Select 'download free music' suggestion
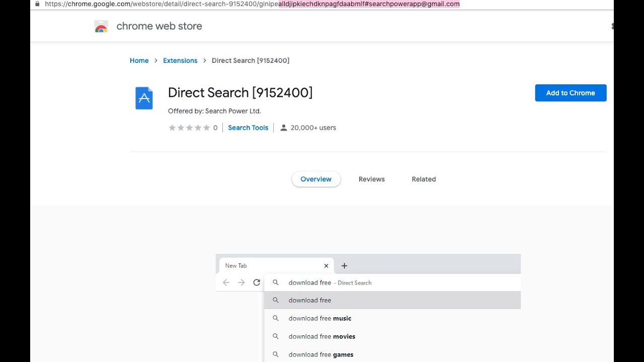Screen dimensions: 644x362 pyautogui.click(x=392, y=318)
